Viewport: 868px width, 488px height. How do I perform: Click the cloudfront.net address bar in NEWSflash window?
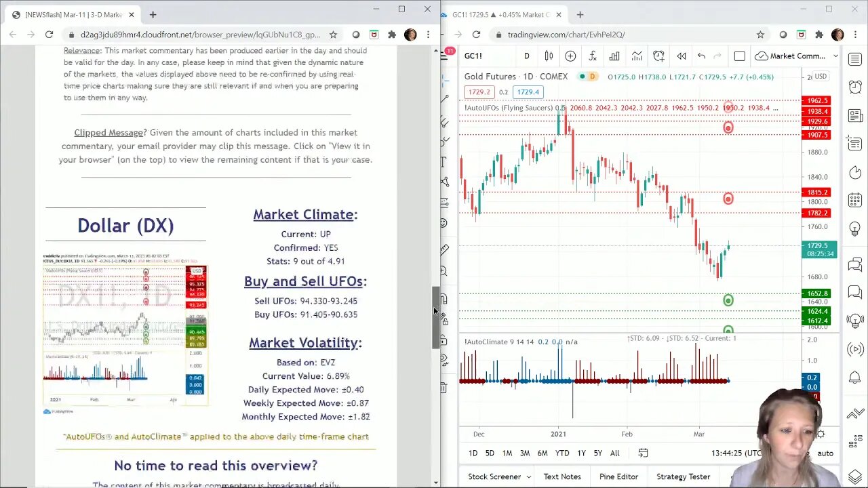pos(201,35)
